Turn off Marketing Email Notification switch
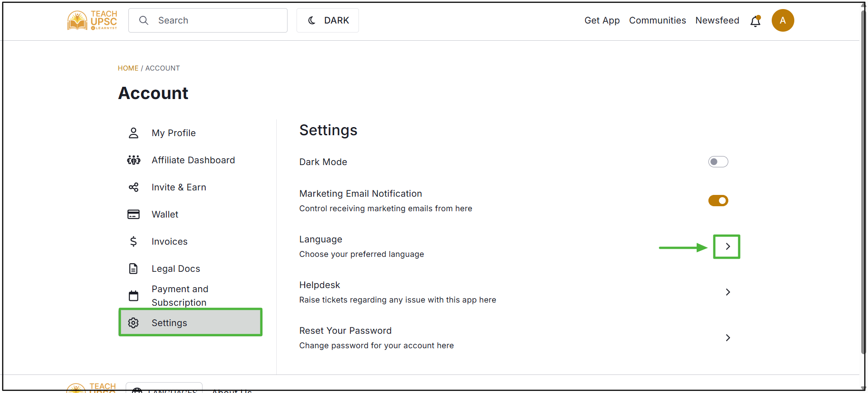Screen dimensions: 868x393 coord(718,200)
